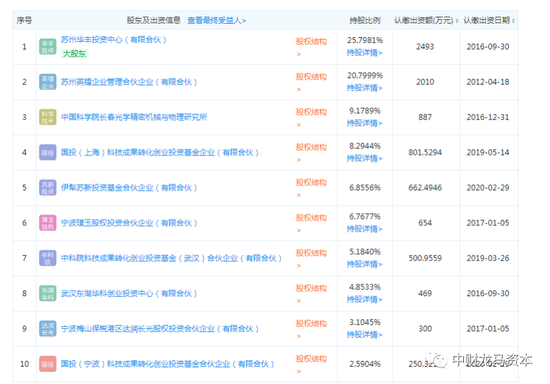The height and width of the screenshot is (384, 550).
Task: Select the 654 capital amount cell
Action: [425, 223]
